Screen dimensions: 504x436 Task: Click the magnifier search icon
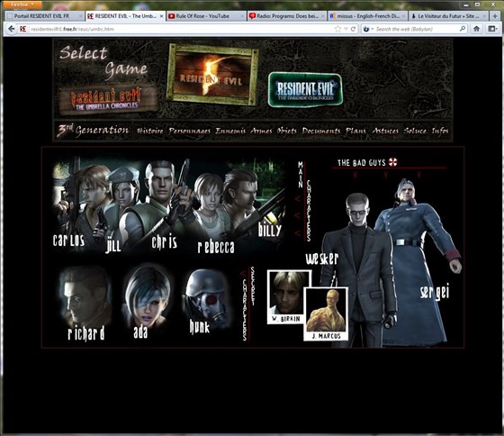click(463, 29)
